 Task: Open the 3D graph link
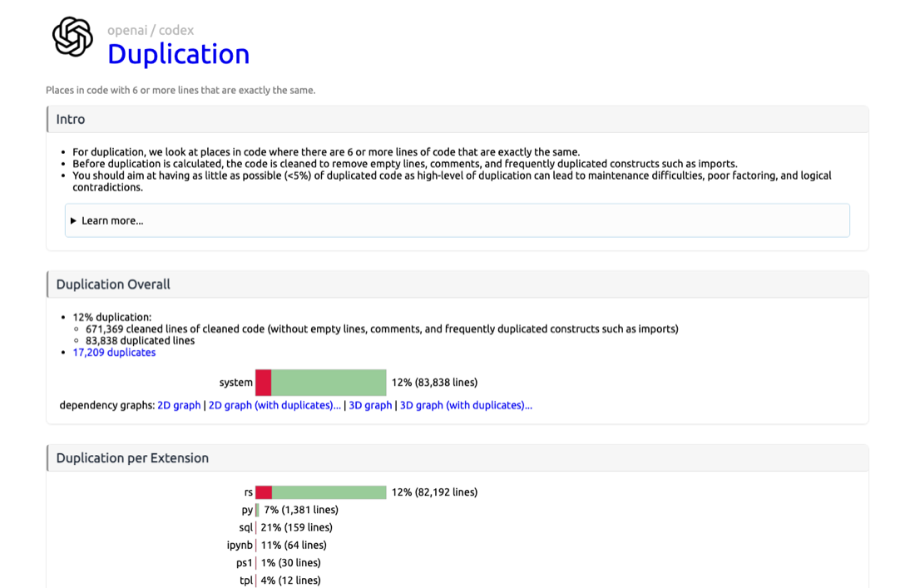(x=370, y=405)
